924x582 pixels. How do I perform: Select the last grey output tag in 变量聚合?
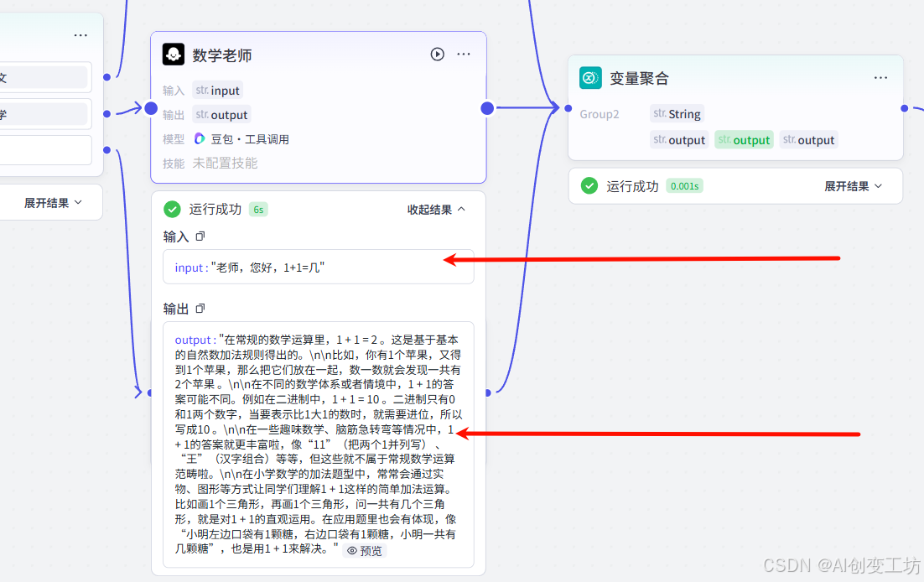click(808, 140)
